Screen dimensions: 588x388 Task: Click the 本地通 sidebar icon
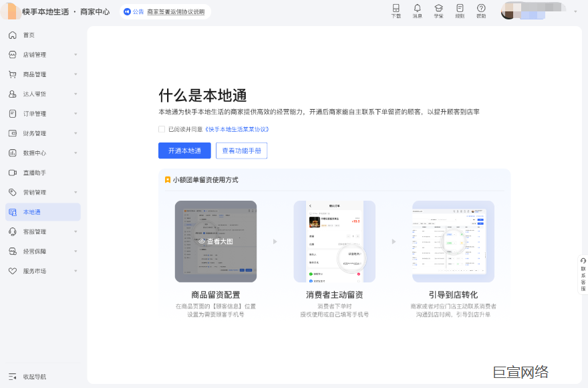13,212
